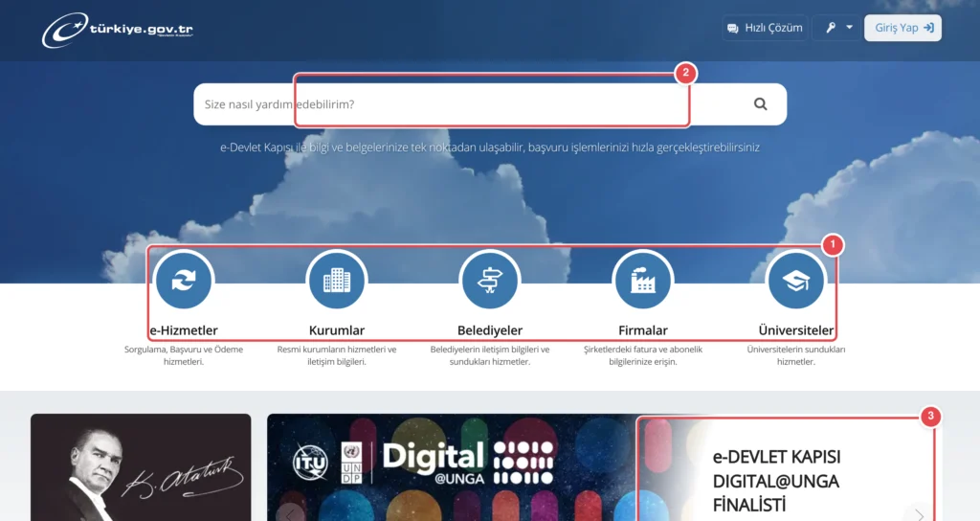Click the Kurumlar heading link
Screen dimensions: 980x521
click(x=337, y=330)
